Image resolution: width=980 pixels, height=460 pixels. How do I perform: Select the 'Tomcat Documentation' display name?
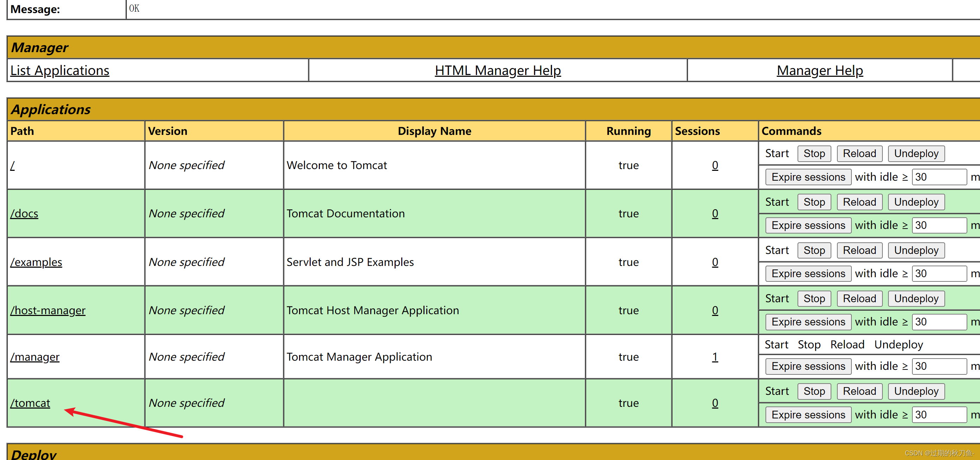click(346, 214)
